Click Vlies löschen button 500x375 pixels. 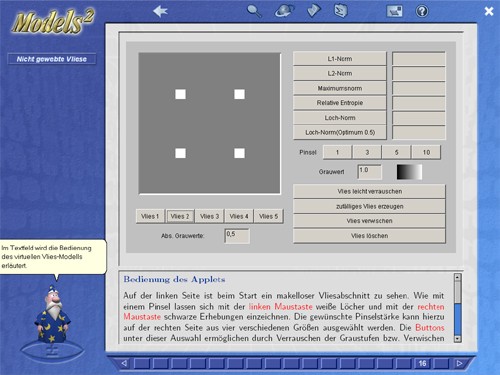[369, 236]
